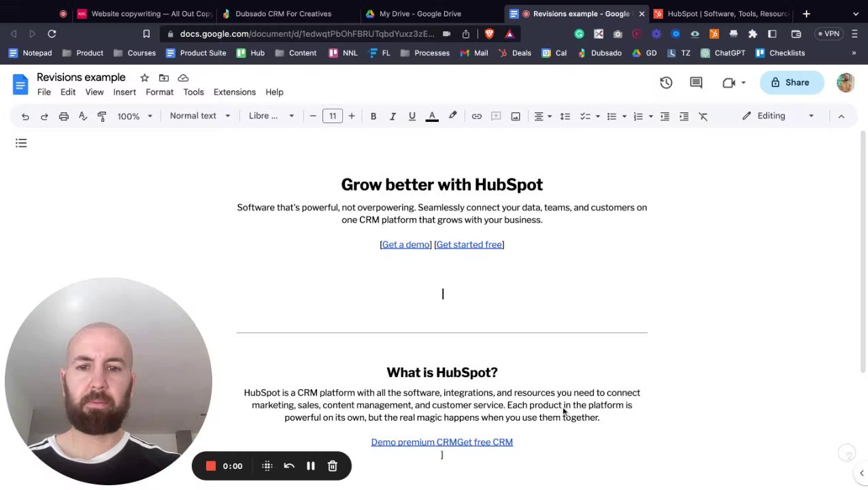Image resolution: width=868 pixels, height=490 pixels.
Task: Open the zoom 100% dropdown
Action: (x=135, y=116)
